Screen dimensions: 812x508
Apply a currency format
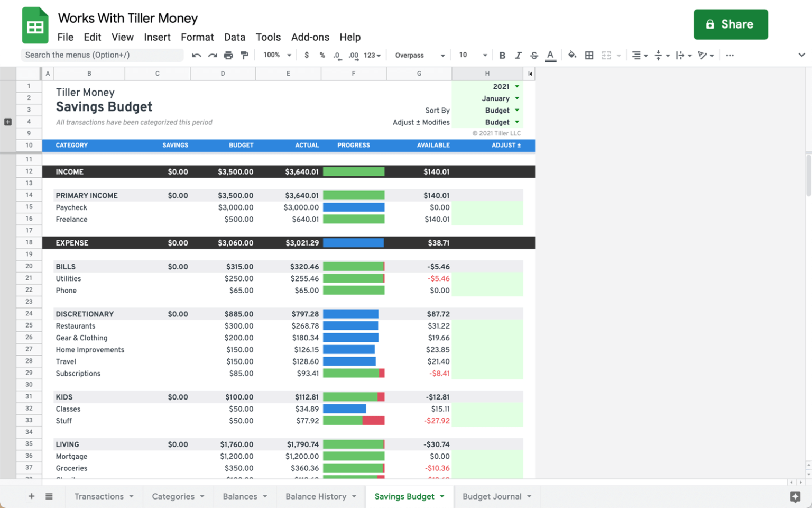pos(307,55)
